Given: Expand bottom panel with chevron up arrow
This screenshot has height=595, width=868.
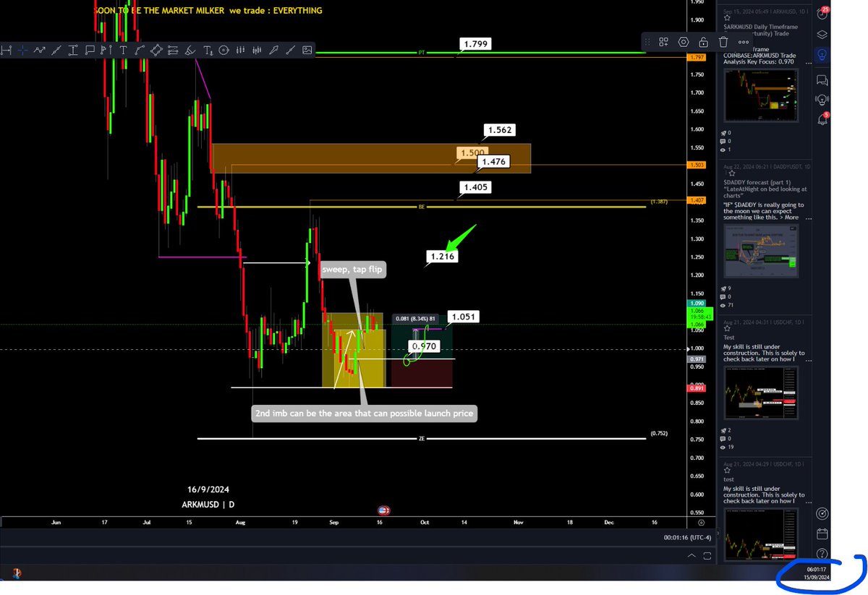Looking at the screenshot, I should pyautogui.click(x=692, y=555).
